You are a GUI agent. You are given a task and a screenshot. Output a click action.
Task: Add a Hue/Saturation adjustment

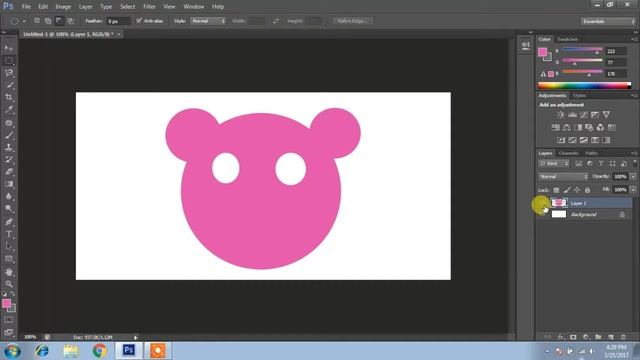(x=556, y=127)
